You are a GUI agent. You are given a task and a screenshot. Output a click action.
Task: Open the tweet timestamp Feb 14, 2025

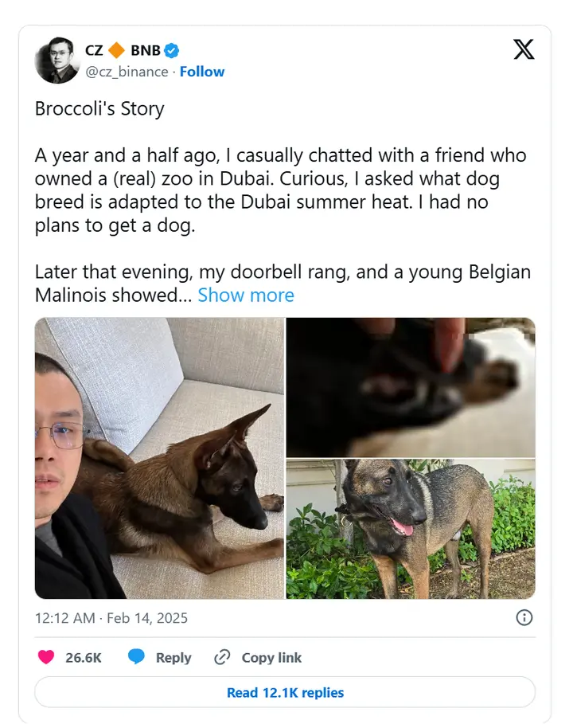tap(111, 617)
